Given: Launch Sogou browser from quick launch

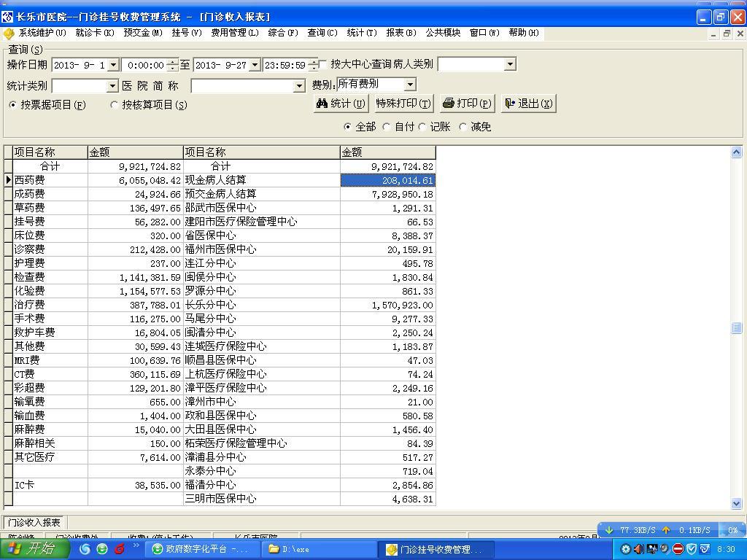Looking at the screenshot, I should 85,549.
